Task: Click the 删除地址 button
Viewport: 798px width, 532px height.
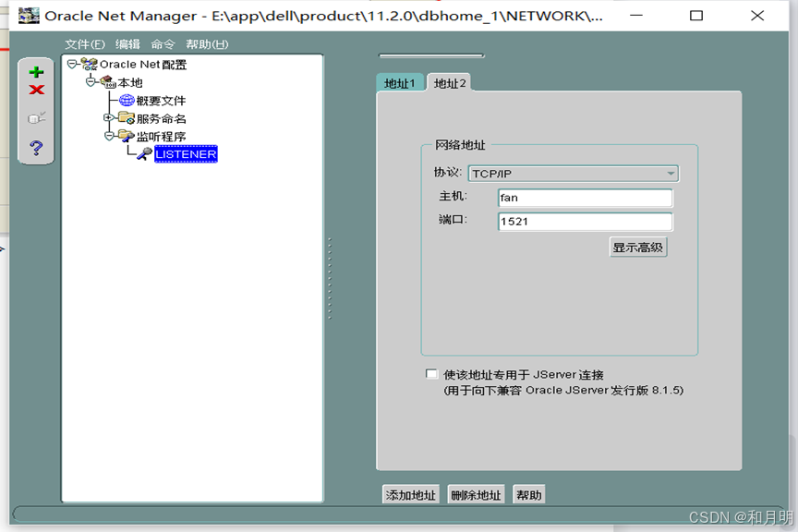Action: coord(476,495)
